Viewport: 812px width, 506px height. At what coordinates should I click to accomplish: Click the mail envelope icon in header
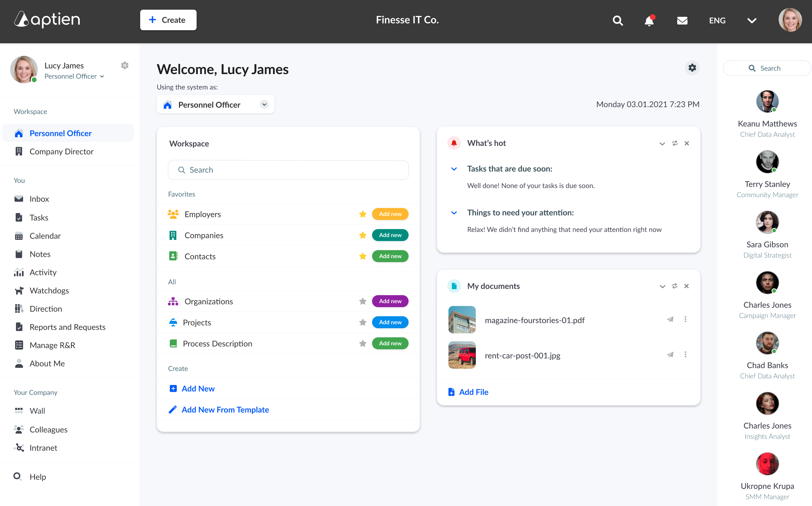(x=682, y=21)
